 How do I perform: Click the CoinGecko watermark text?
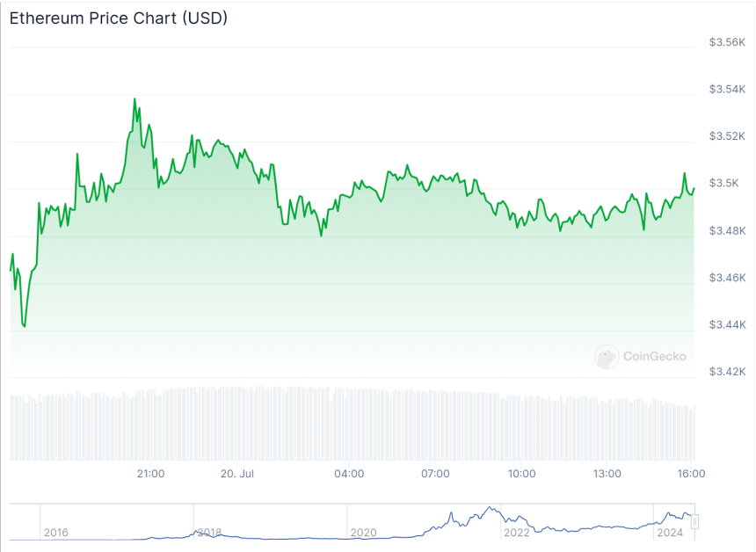[x=654, y=356]
